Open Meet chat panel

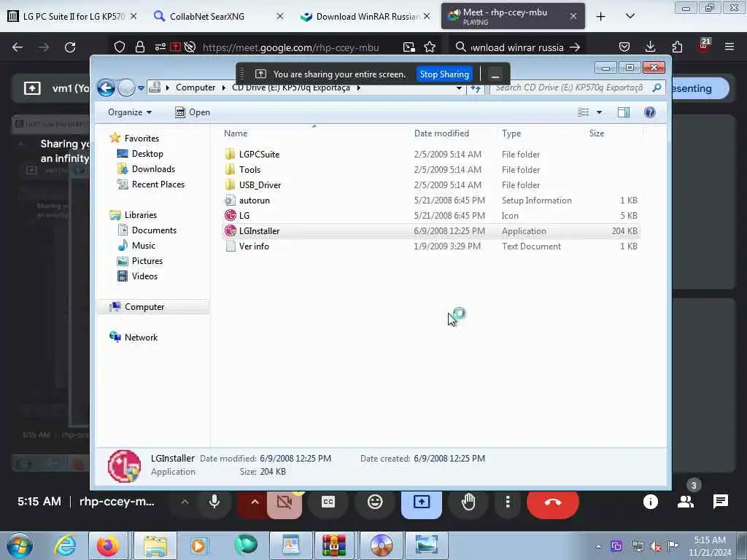pos(720,502)
